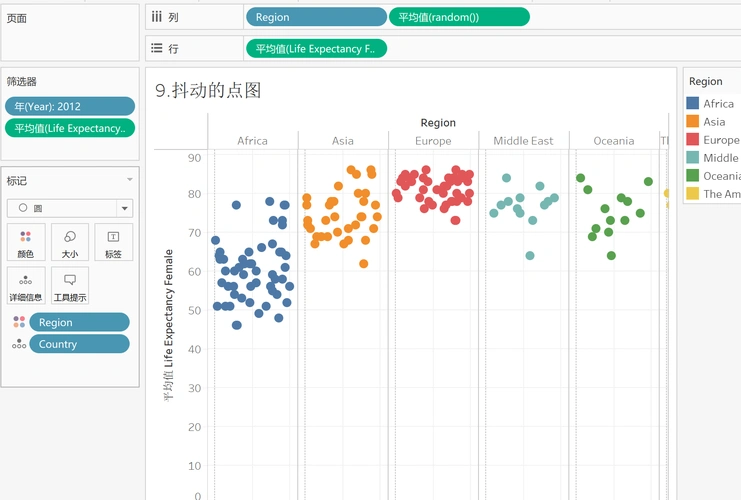741x500 pixels.
Task: Open the 详细信息 (Detail) marks button
Action: click(25, 285)
